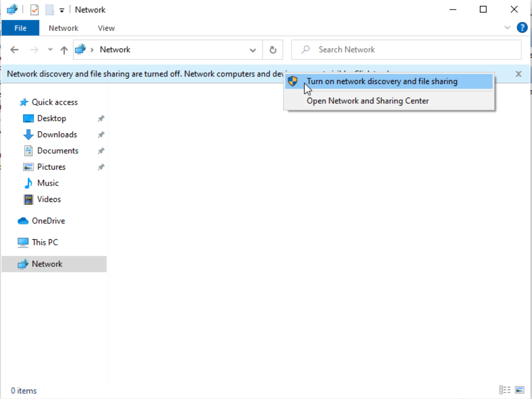Click the Properties icon in quick access toolbar
Viewport: 532px width, 399px height.
tap(34, 9)
